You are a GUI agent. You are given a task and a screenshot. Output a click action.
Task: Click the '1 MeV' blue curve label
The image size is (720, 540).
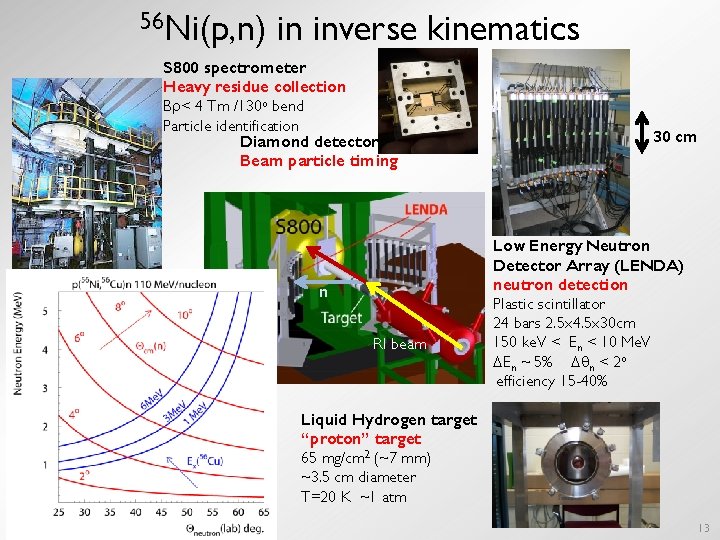tap(196, 411)
